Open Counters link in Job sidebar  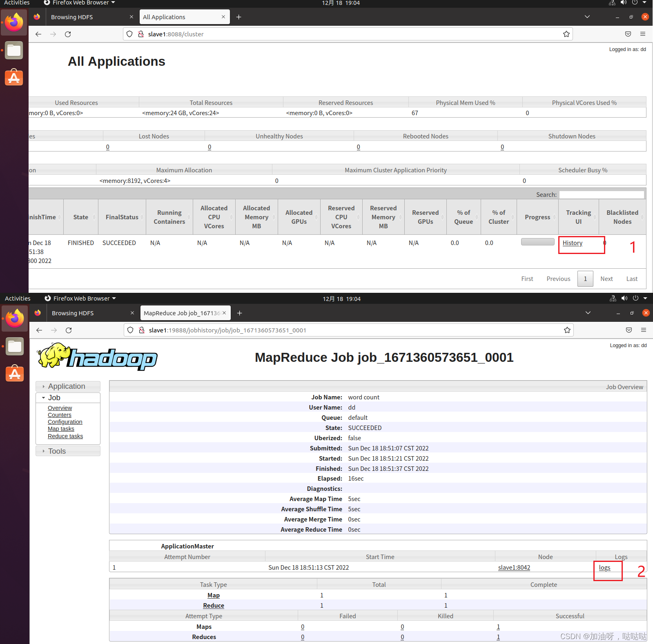[60, 415]
